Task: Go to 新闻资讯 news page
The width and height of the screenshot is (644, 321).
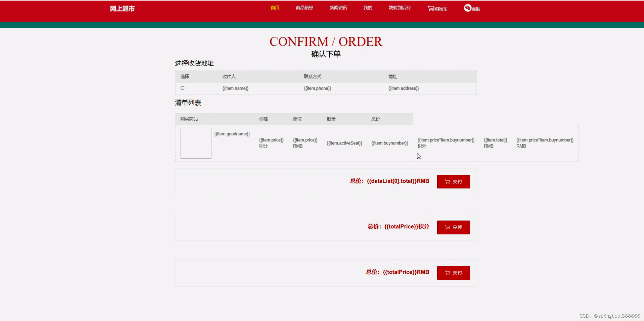Action: point(338,8)
